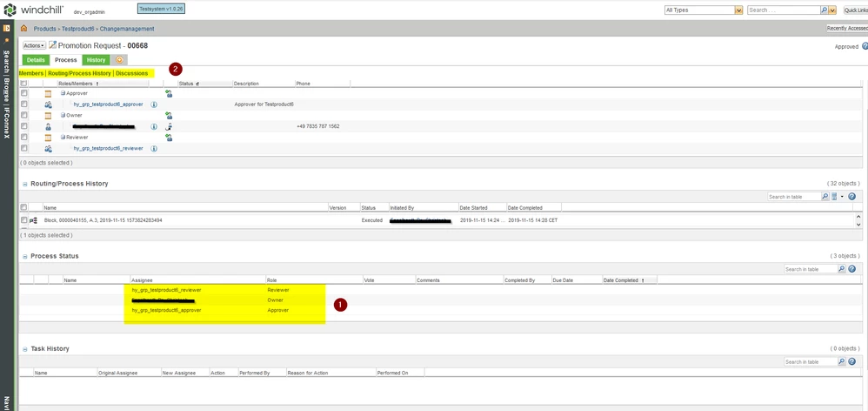Open the Search panel in the left sidebar

pos(7,60)
